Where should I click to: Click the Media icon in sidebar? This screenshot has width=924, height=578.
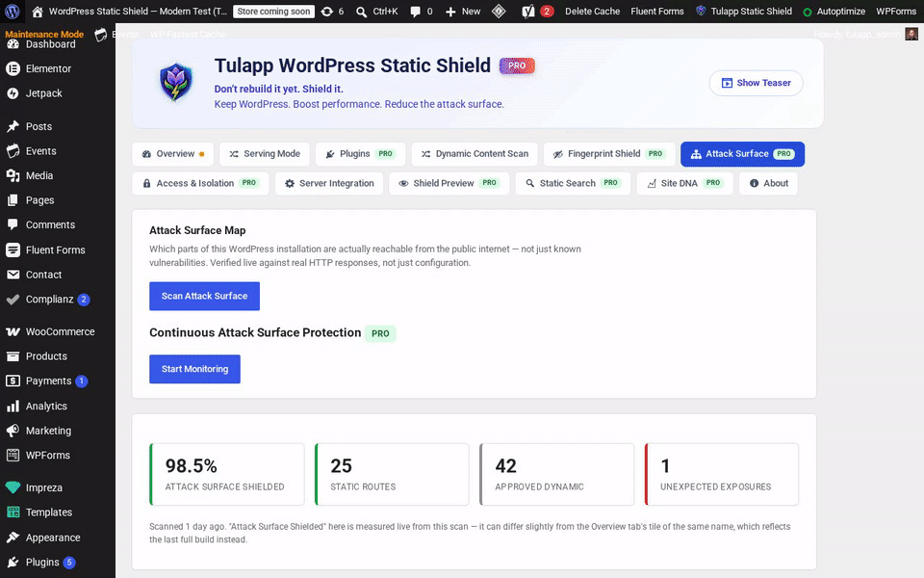(x=13, y=175)
